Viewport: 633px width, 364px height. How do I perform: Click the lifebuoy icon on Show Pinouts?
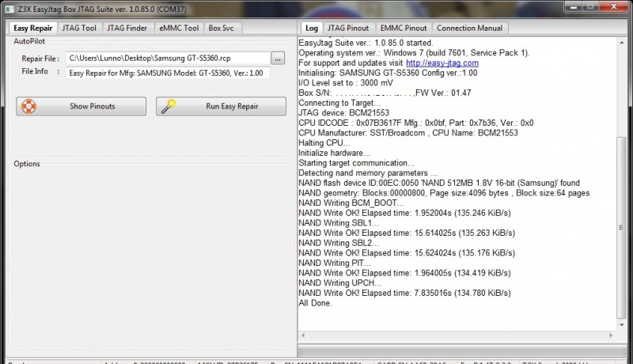pos(28,106)
